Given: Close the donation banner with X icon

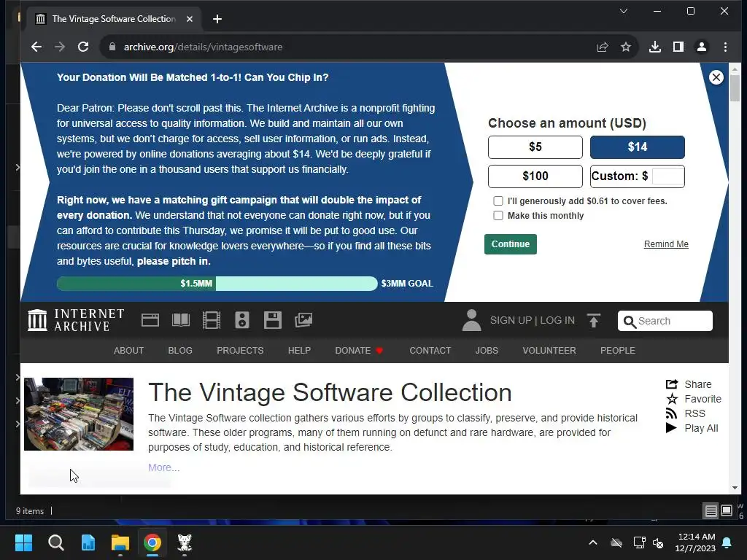Looking at the screenshot, I should click(716, 77).
